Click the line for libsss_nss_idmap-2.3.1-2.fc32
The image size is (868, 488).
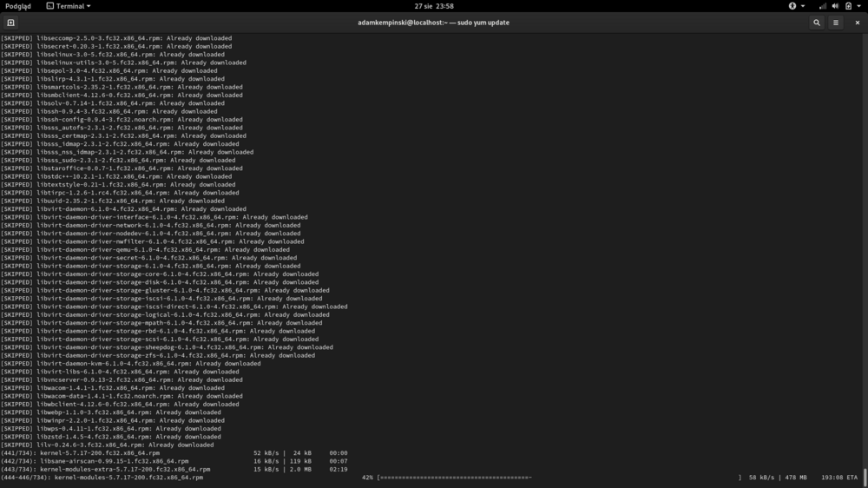pyautogui.click(x=128, y=152)
